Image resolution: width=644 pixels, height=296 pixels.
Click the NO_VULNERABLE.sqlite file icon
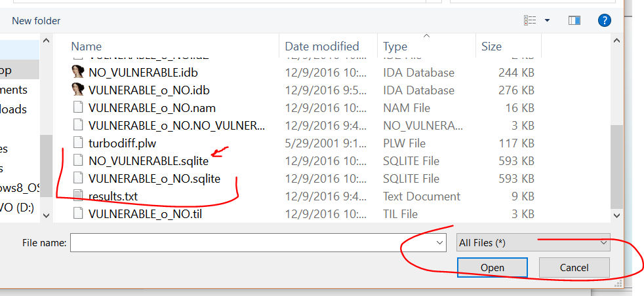pyautogui.click(x=79, y=160)
